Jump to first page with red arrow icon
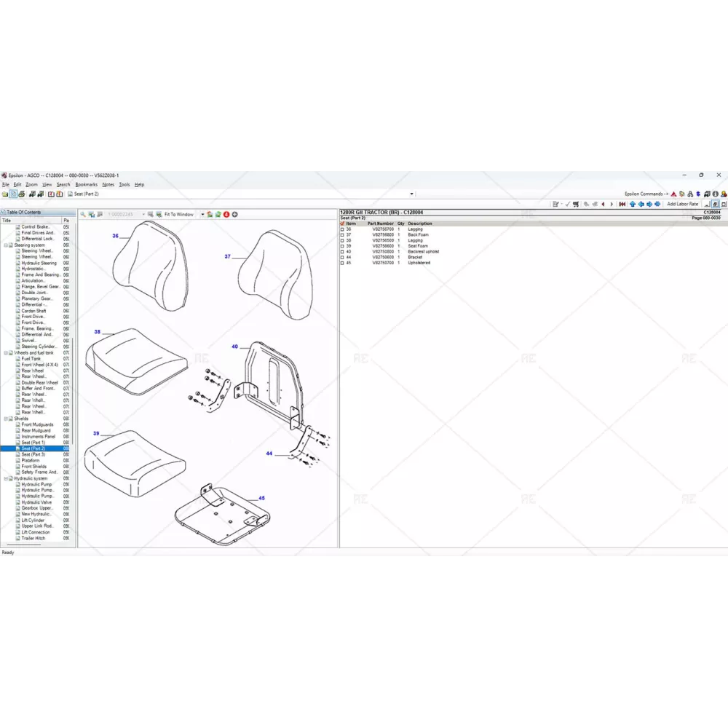728x728 pixels. 622,205
